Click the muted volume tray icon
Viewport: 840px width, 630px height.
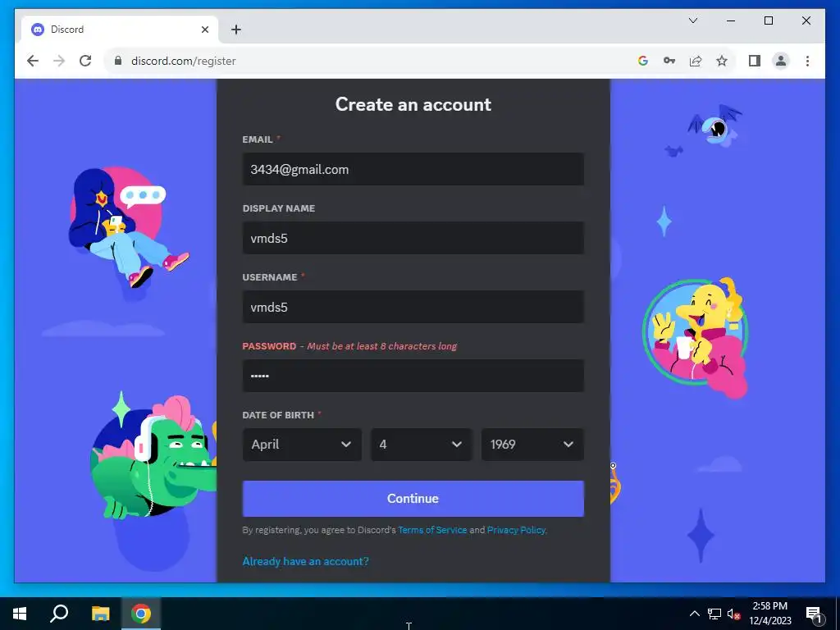click(x=733, y=614)
